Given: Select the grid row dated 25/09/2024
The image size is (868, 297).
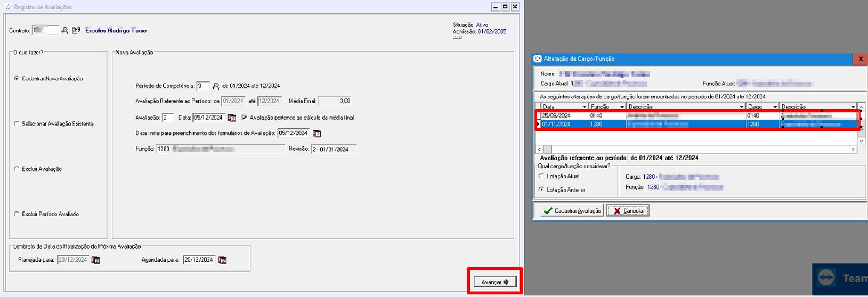Looking at the screenshot, I should pyautogui.click(x=698, y=115).
